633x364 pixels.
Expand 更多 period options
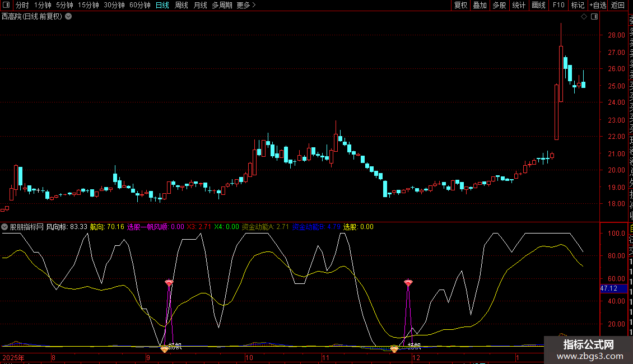click(246, 5)
